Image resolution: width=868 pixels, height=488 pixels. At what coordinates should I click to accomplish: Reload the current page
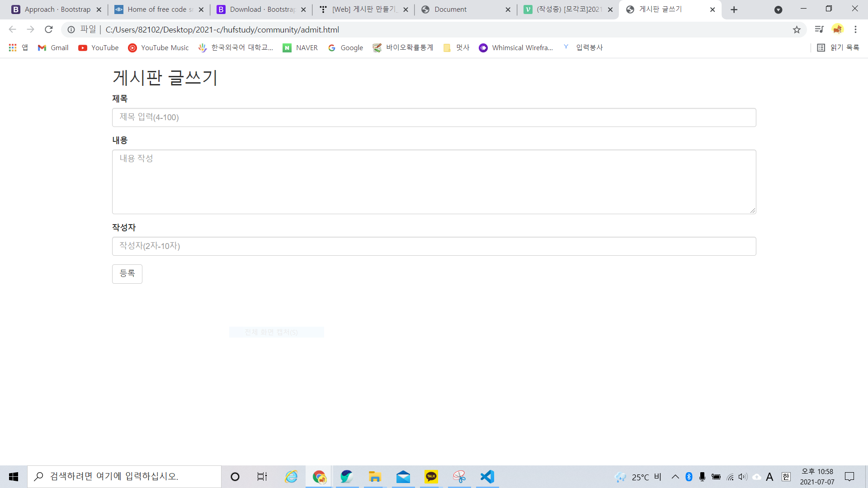point(49,29)
